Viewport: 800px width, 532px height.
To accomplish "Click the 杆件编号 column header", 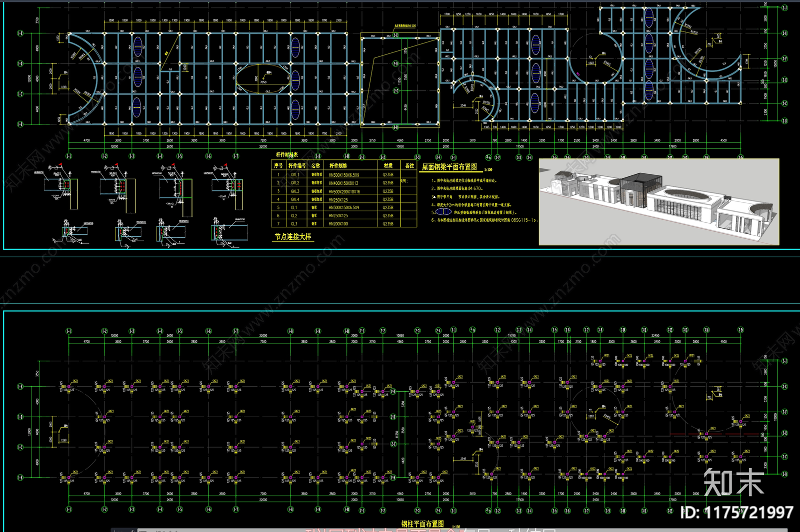I will (x=297, y=165).
